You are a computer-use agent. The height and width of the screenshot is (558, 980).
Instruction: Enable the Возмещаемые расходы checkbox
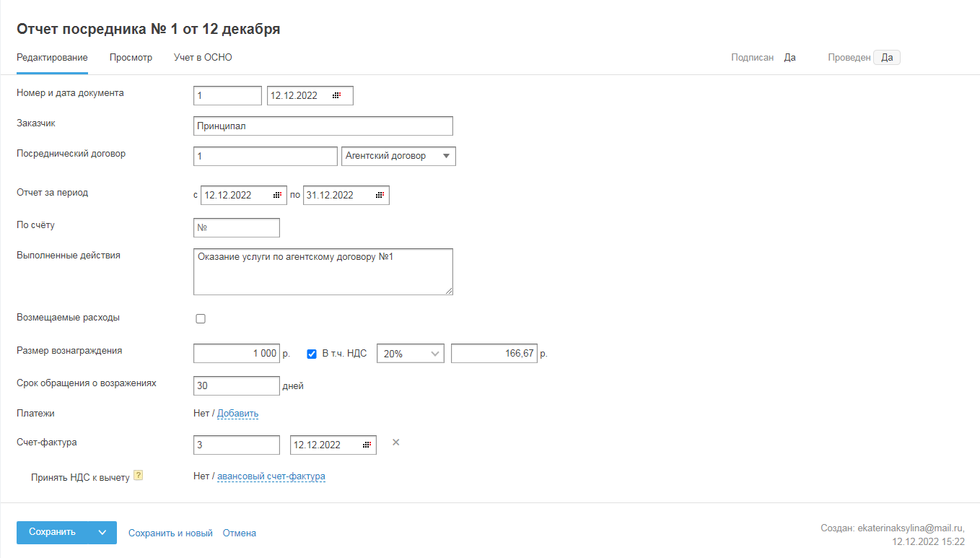[x=201, y=318]
